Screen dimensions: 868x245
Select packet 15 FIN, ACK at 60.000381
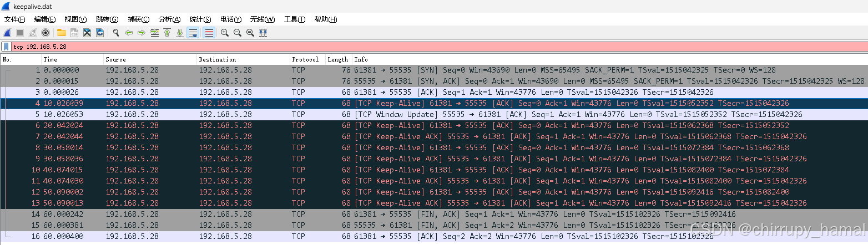[x=434, y=225]
